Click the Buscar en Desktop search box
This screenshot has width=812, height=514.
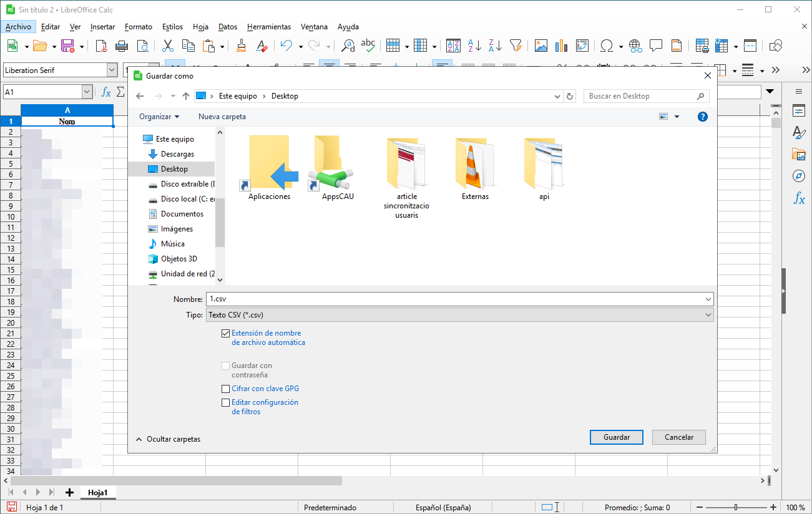pyautogui.click(x=646, y=96)
